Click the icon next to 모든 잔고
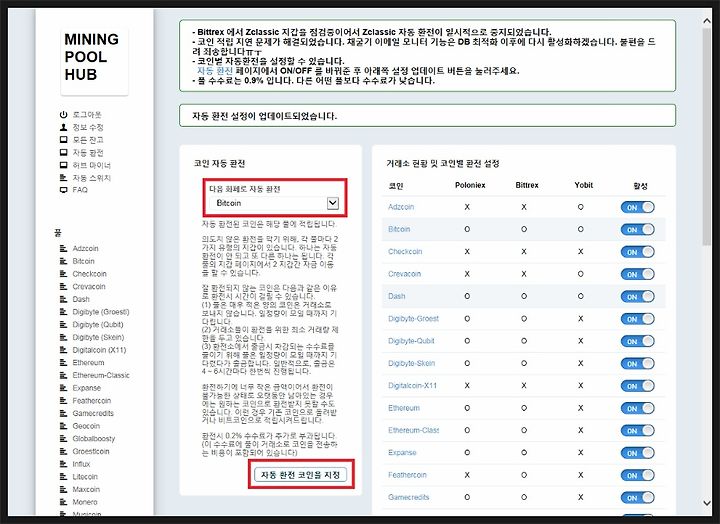 pyautogui.click(x=63, y=140)
